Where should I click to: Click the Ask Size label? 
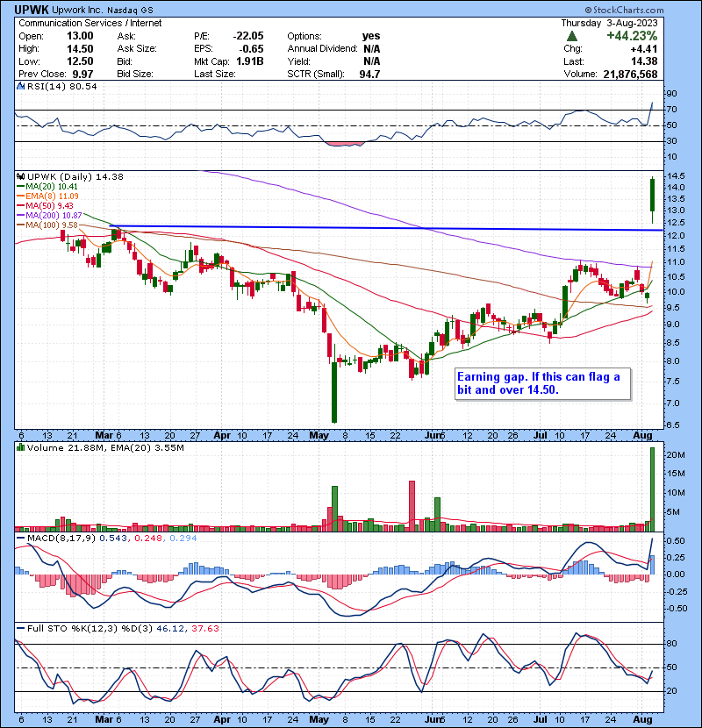pyautogui.click(x=137, y=49)
